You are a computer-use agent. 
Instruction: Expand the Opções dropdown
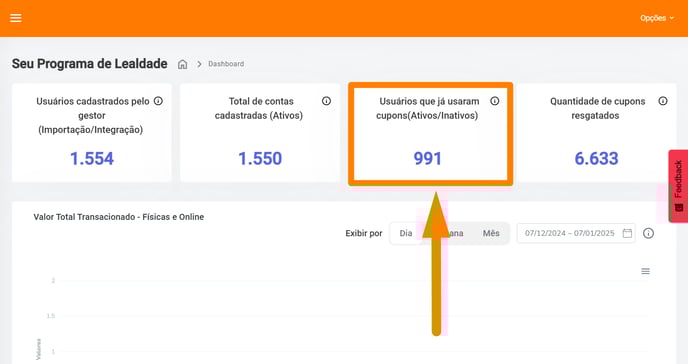656,18
